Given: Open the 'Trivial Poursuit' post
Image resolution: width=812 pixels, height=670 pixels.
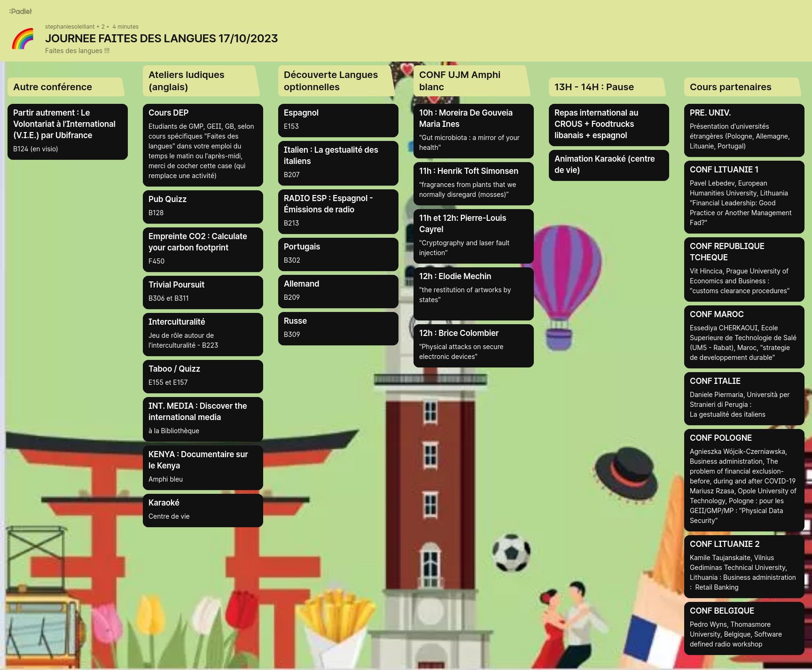Looking at the screenshot, I should tap(203, 292).
